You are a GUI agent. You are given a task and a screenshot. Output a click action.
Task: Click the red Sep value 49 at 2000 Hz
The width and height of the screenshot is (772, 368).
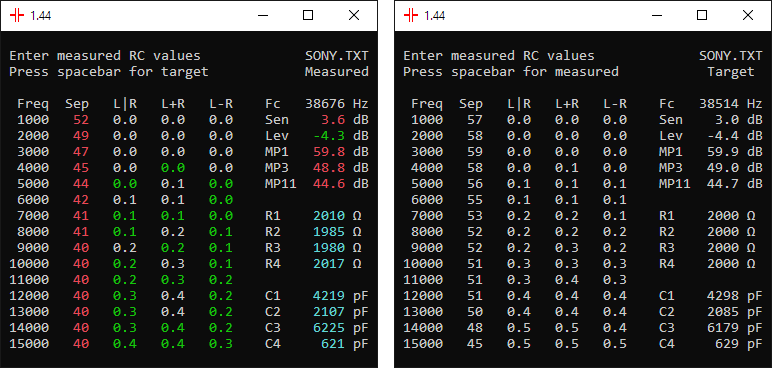(81, 135)
